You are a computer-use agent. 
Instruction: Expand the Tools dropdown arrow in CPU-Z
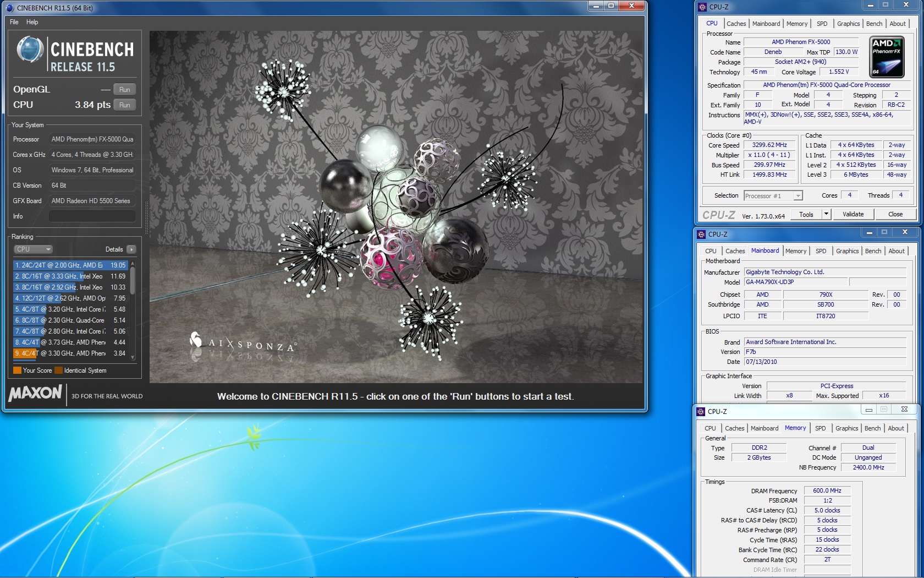(826, 214)
